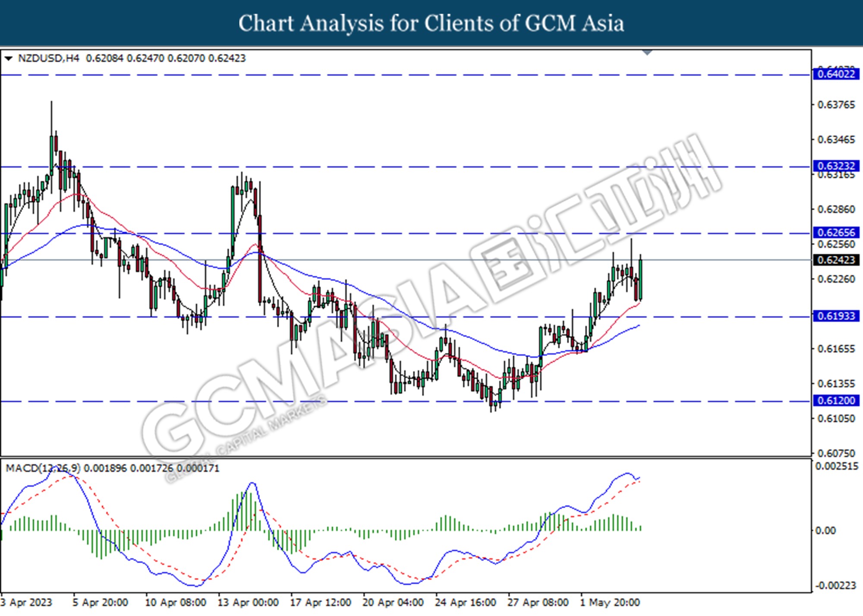
Task: Click the 0.63765 price scale value
Action: click(x=836, y=105)
